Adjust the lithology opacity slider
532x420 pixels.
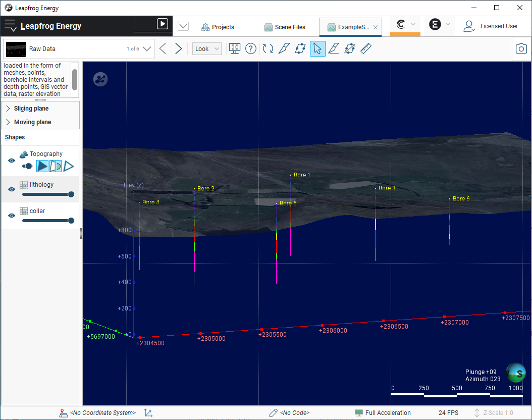(x=48, y=194)
